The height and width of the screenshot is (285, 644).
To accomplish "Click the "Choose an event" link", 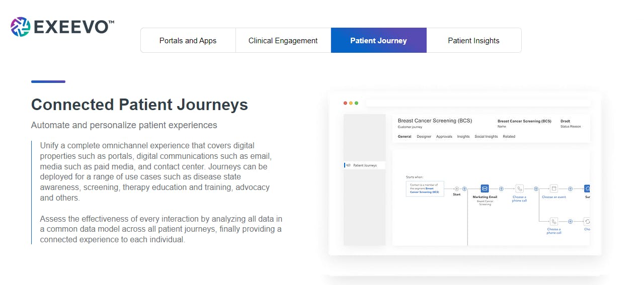I will click(x=553, y=198).
